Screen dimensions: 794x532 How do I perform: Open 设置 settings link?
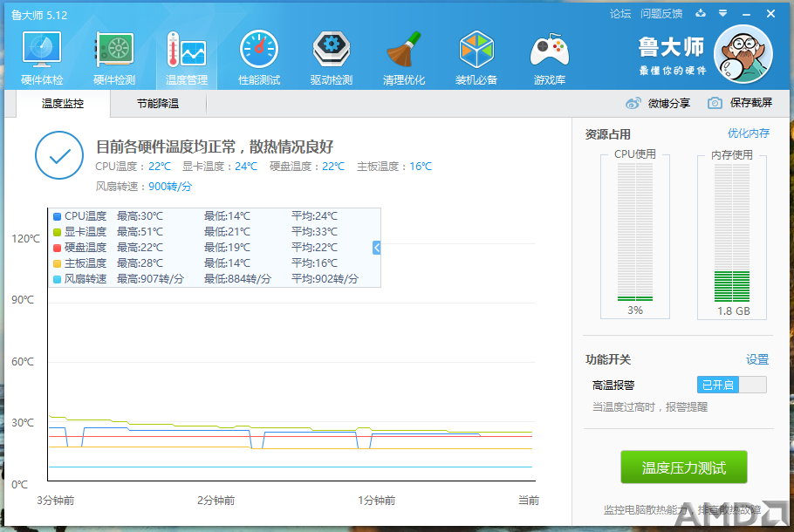[757, 359]
